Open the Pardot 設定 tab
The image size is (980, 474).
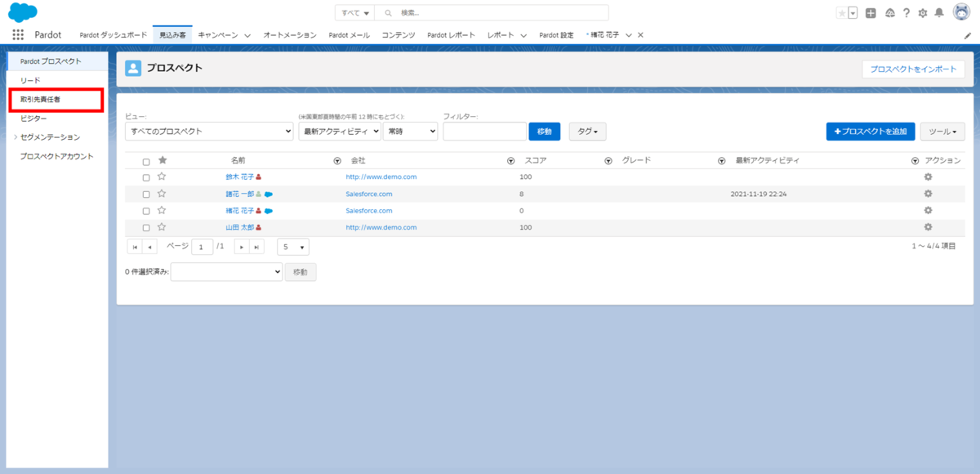coord(556,35)
